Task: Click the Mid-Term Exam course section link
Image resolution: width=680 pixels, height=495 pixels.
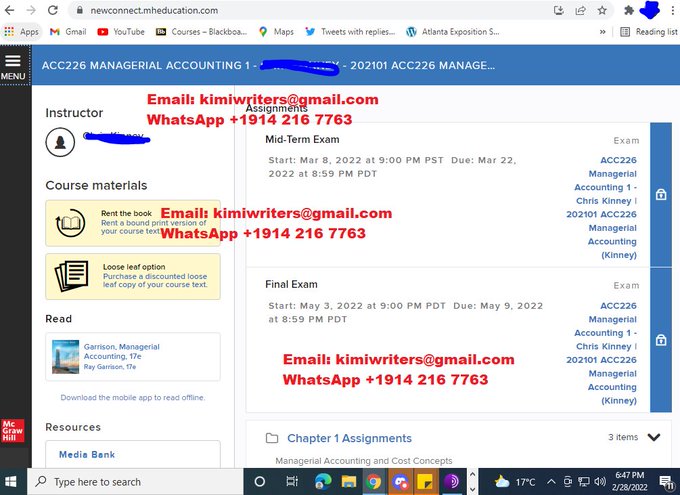Action: (x=603, y=207)
